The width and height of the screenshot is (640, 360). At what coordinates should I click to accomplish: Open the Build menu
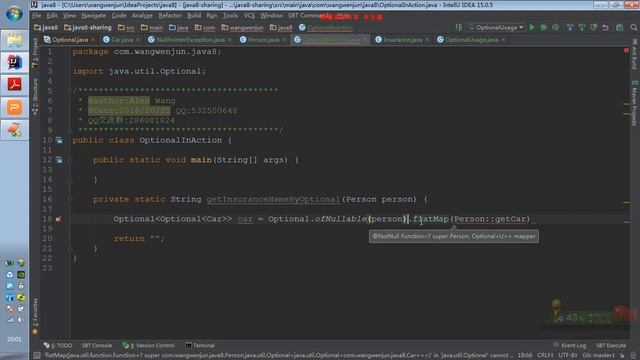[194, 16]
